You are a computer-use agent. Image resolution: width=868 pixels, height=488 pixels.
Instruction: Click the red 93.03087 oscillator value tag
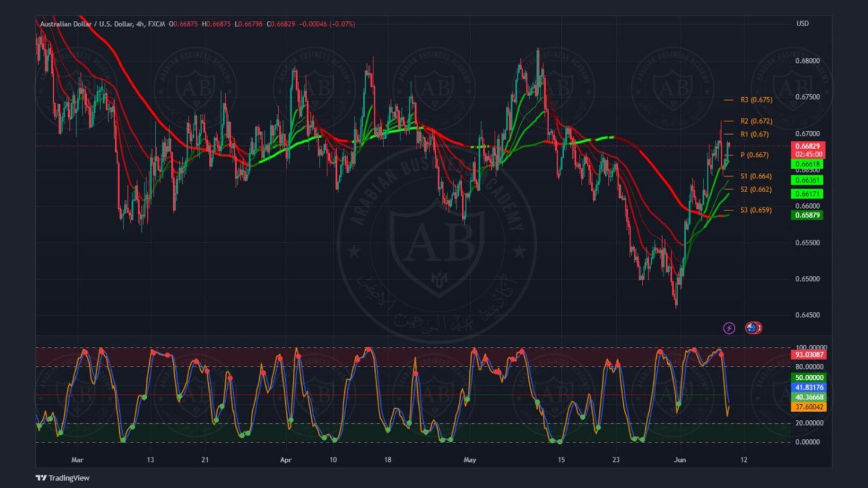pyautogui.click(x=808, y=354)
